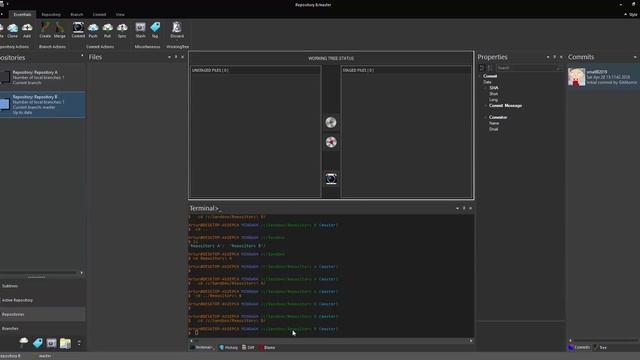Switch to the Terminal bottom tab
The image size is (640, 360).
(x=202, y=347)
